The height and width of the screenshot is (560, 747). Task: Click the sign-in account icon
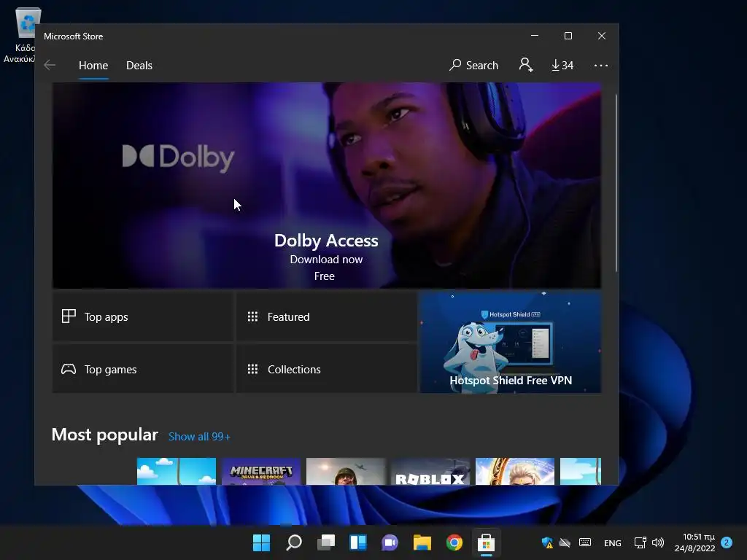[x=526, y=65]
